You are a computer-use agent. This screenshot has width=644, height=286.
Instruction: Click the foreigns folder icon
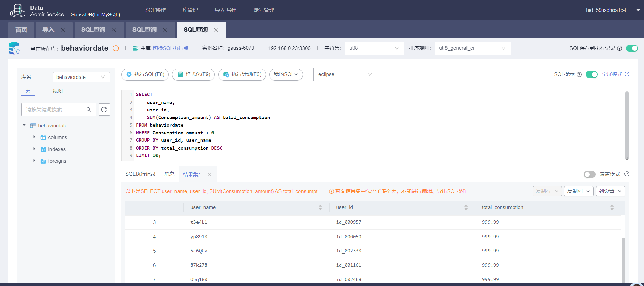(x=43, y=161)
